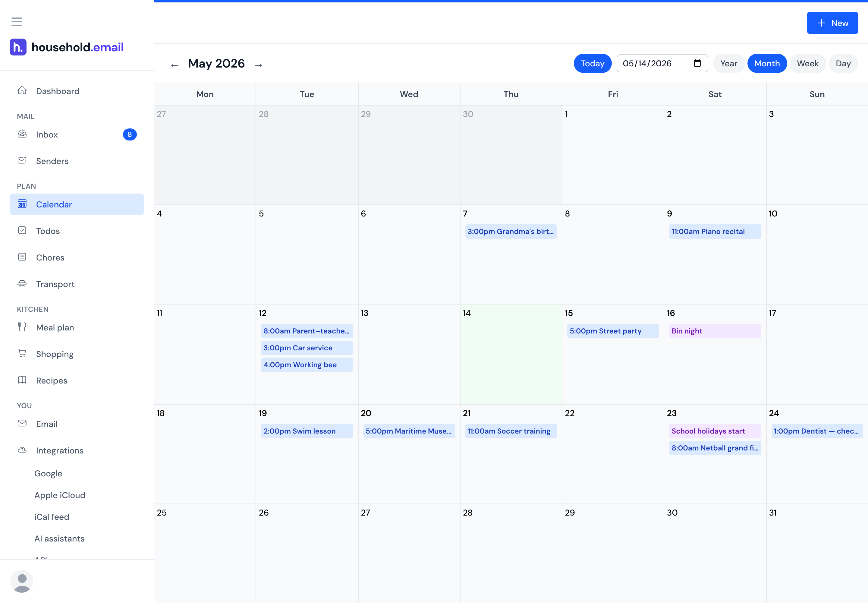Switch to Month view
The height and width of the screenshot is (603, 868).
tap(767, 64)
